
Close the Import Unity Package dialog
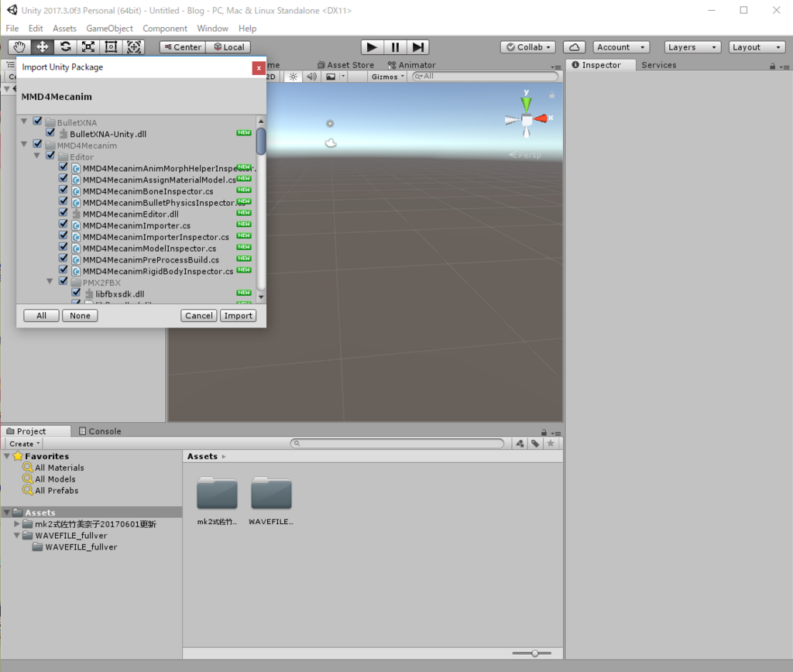[259, 68]
